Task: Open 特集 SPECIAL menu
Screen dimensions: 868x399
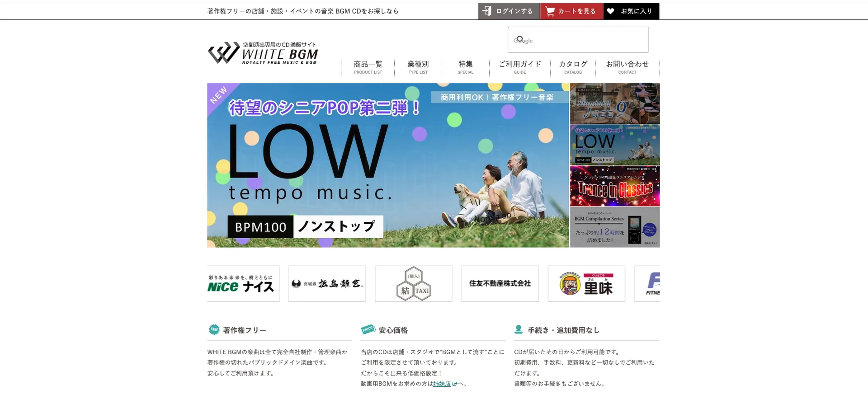Action: (466, 67)
